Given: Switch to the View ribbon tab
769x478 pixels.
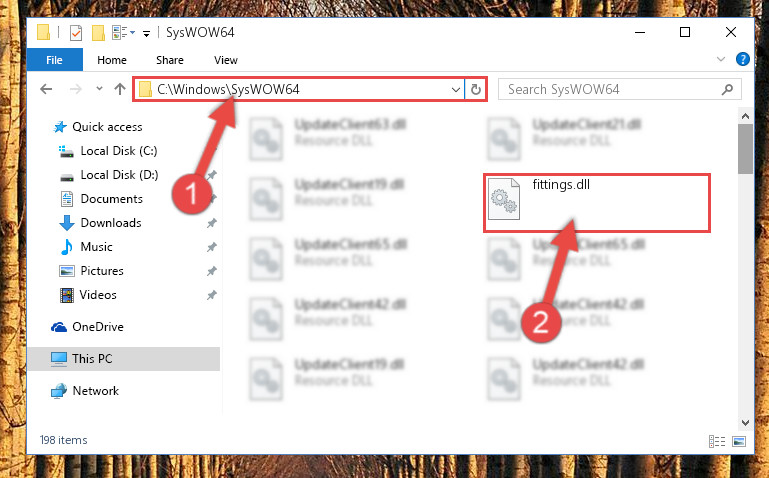Looking at the screenshot, I should [226, 60].
